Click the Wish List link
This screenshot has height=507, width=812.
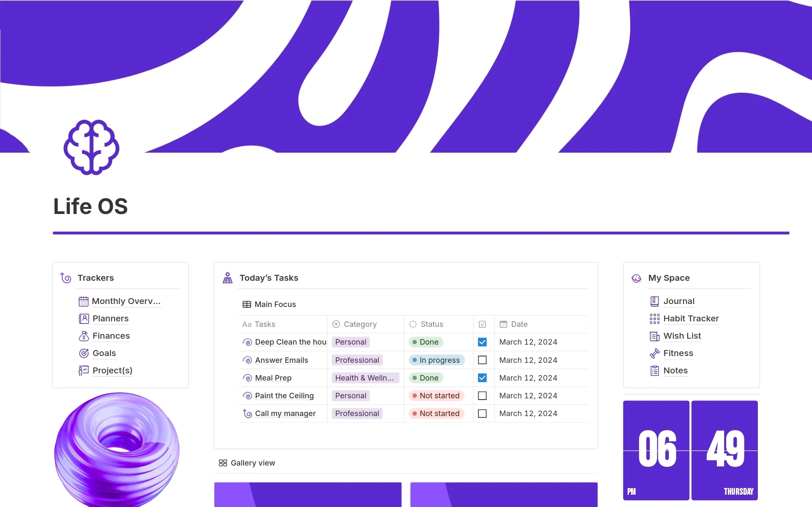(681, 335)
